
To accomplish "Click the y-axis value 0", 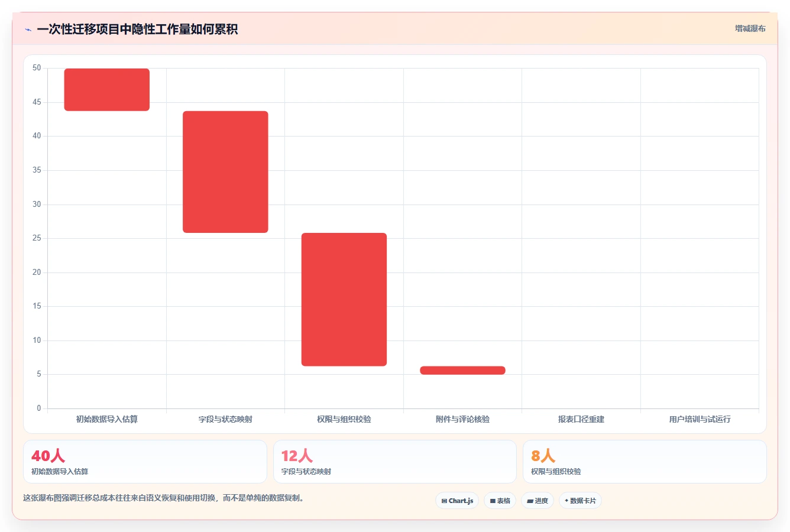I will (39, 408).
